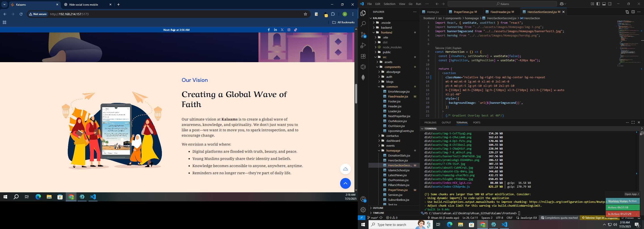Open the MongoDB leaf icon in activity bar
The height and width of the screenshot is (229, 644).
(x=363, y=78)
